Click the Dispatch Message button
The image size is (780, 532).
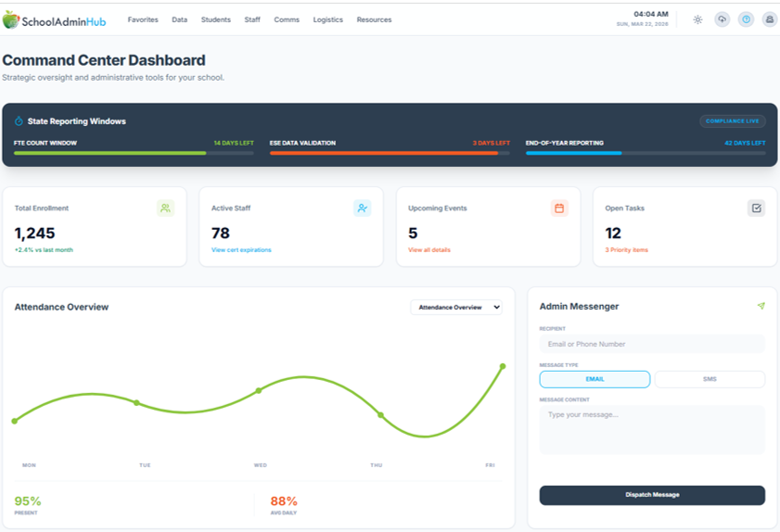652,495
